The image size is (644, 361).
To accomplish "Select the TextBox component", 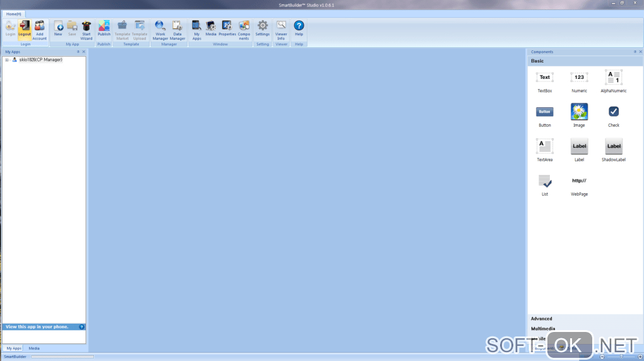I will tap(545, 81).
